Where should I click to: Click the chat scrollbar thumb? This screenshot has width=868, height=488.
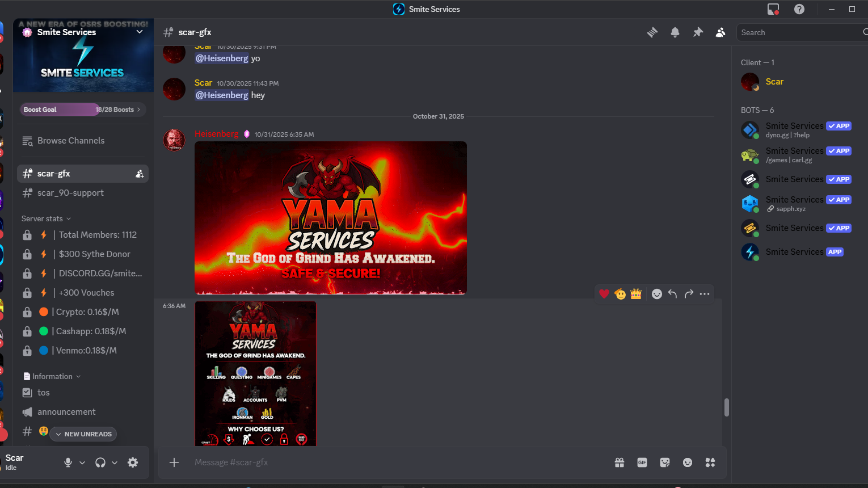726,407
